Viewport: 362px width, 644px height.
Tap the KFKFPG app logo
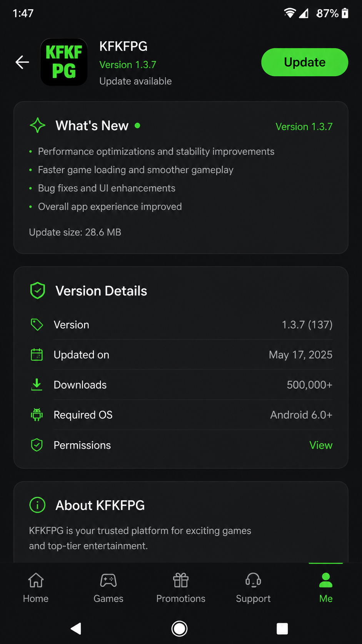click(x=64, y=62)
